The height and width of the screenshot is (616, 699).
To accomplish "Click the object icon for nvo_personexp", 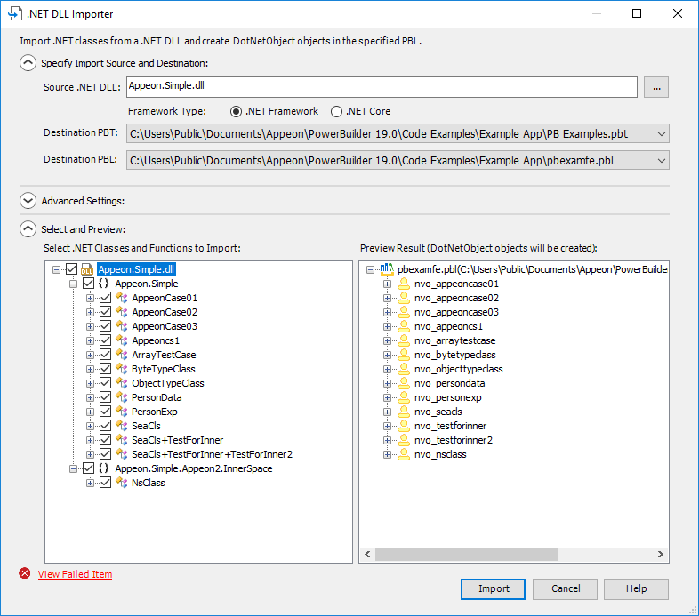I will 404,397.
